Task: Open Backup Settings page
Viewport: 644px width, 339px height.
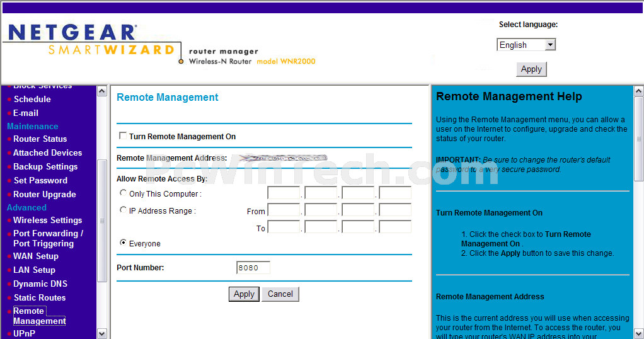Action: 45,166
